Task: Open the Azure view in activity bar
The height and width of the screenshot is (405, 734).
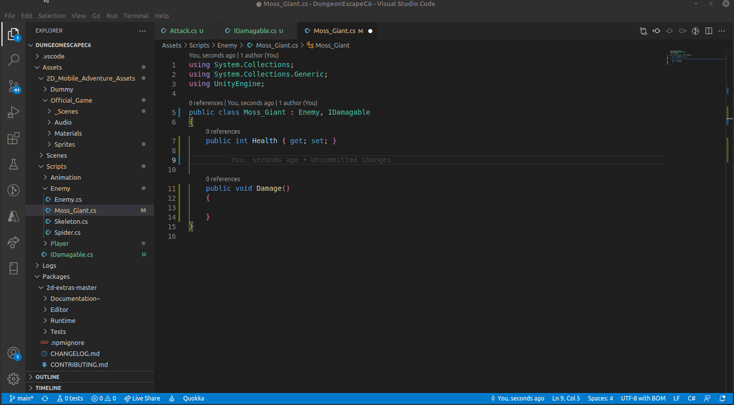Action: coord(13,216)
